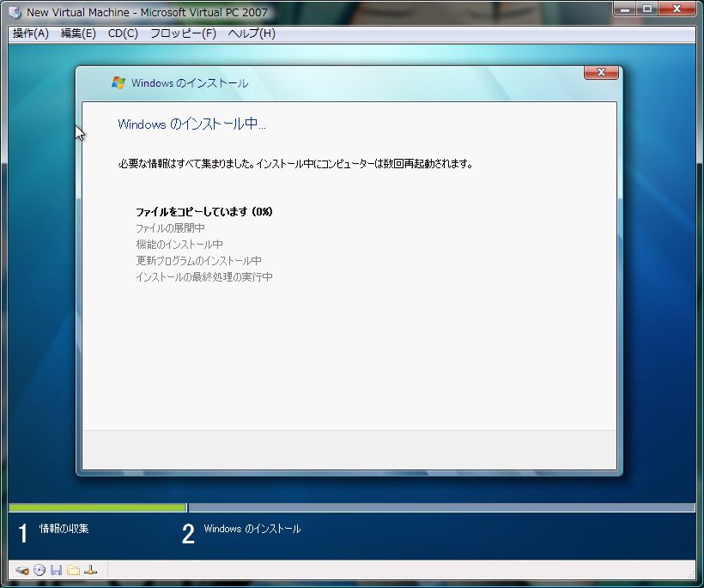
Task: Open the 操作(A) menu
Action: (x=31, y=33)
